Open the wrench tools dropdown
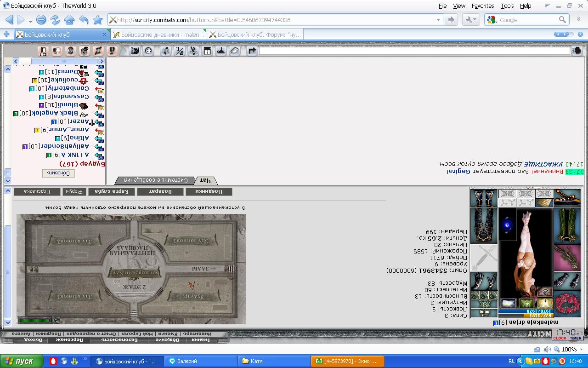This screenshot has height=368, width=588. tap(470, 20)
